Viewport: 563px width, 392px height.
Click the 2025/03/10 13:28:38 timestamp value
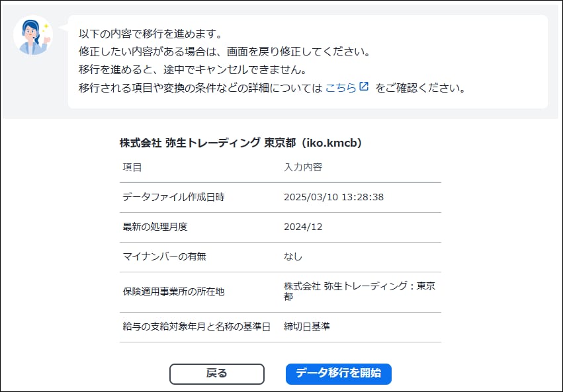(x=333, y=197)
